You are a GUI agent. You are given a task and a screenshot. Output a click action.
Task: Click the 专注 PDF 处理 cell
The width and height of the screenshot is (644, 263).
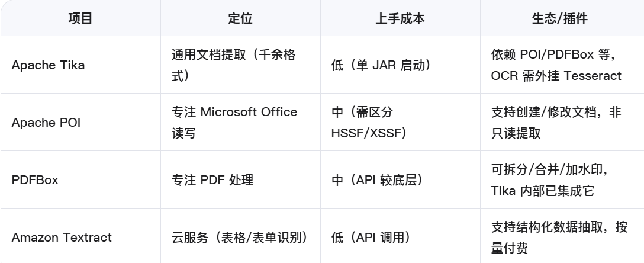pos(212,180)
